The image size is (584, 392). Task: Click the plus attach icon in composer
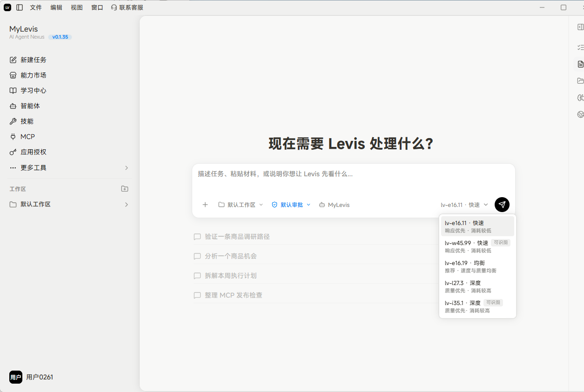205,205
